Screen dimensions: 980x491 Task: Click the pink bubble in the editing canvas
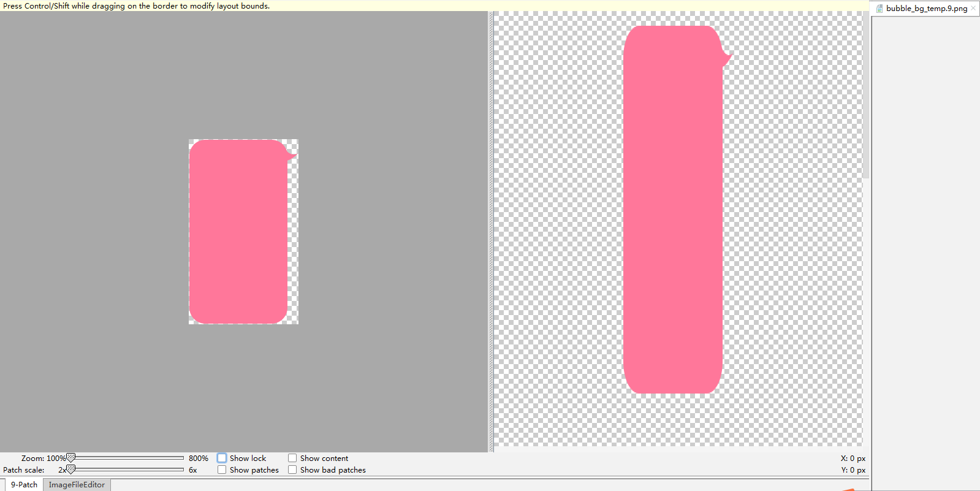(238, 232)
